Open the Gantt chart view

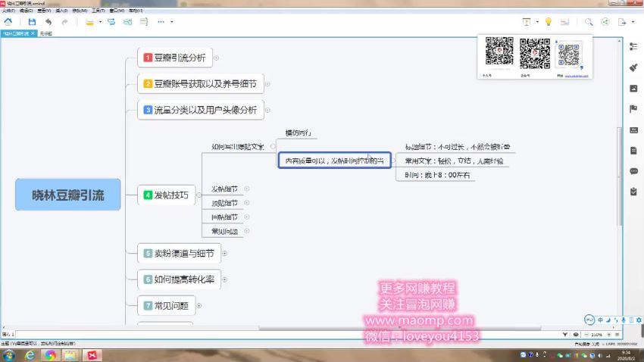[x=565, y=22]
